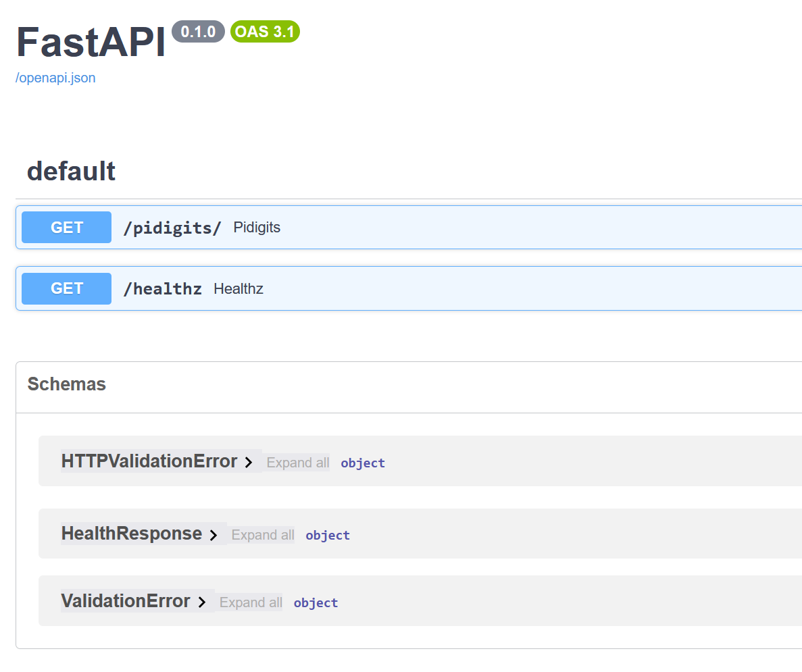Click the object type label for ValidationError

point(316,602)
